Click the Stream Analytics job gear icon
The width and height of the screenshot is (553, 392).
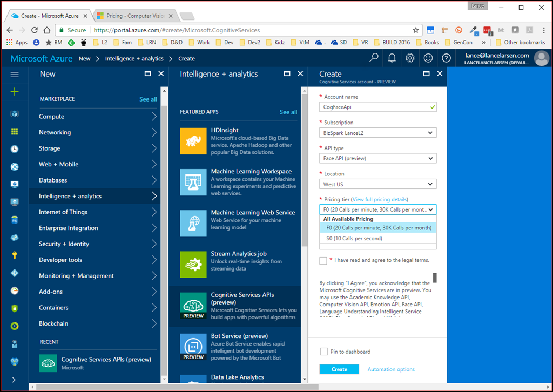pos(193,265)
